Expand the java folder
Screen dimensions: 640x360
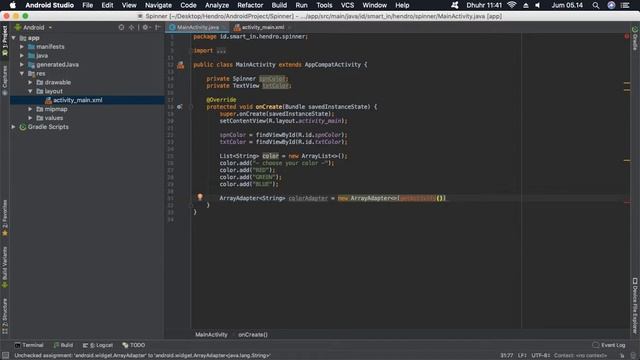pyautogui.click(x=22, y=56)
